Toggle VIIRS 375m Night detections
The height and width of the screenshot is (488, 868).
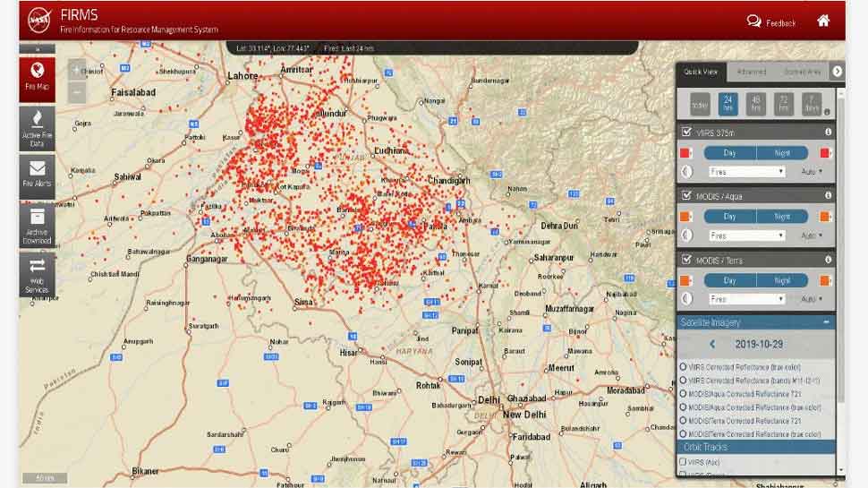click(x=781, y=153)
